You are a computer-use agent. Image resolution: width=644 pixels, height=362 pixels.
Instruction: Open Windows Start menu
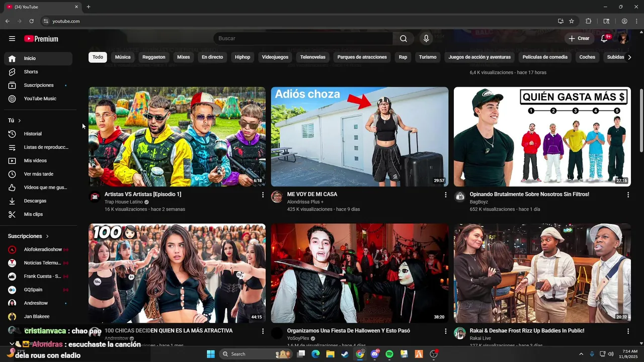(211, 354)
